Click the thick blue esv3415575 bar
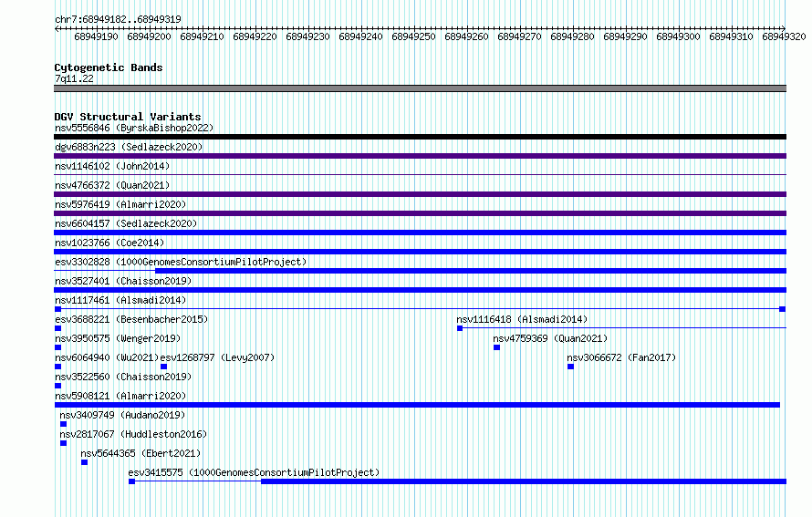The image size is (812, 517). [x=524, y=481]
